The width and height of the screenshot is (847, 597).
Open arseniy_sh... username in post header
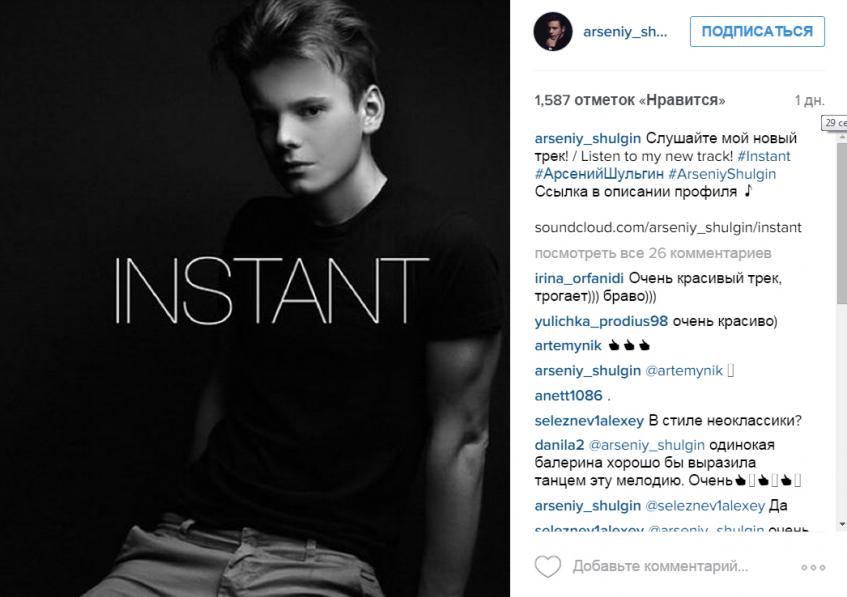click(x=625, y=32)
